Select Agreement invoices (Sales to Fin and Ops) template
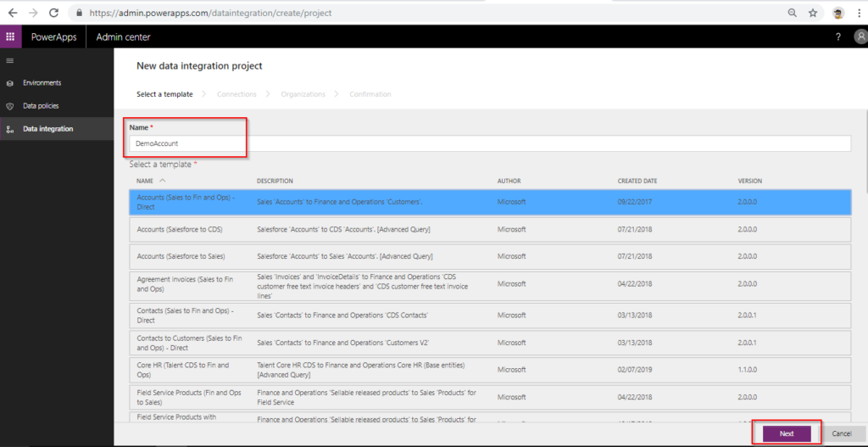This screenshot has height=447, width=868. (x=490, y=286)
